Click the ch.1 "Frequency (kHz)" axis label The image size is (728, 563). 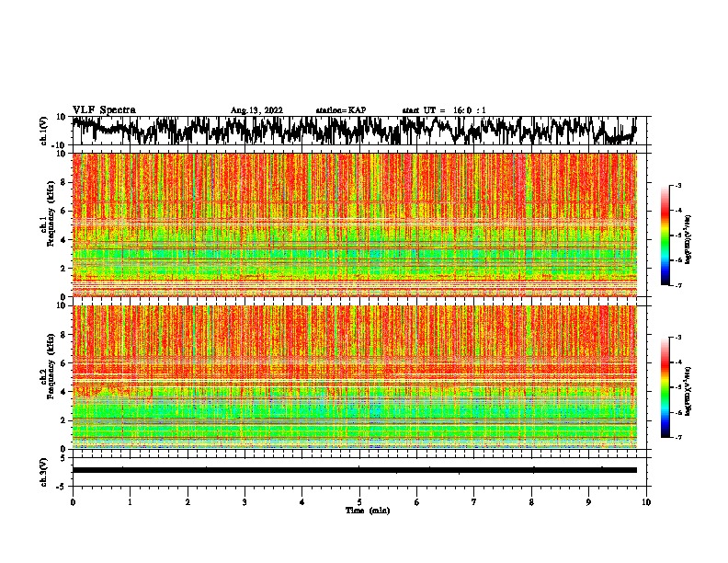coord(51,213)
